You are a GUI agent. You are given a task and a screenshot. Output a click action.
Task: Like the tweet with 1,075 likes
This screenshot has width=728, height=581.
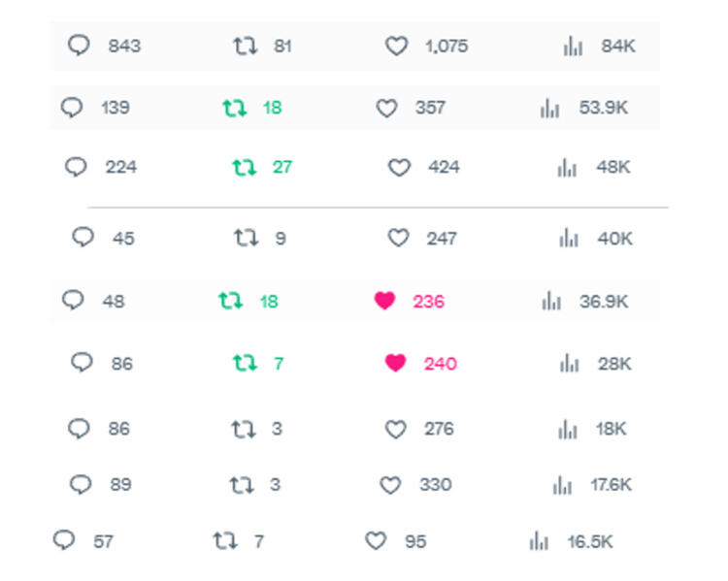tap(396, 46)
